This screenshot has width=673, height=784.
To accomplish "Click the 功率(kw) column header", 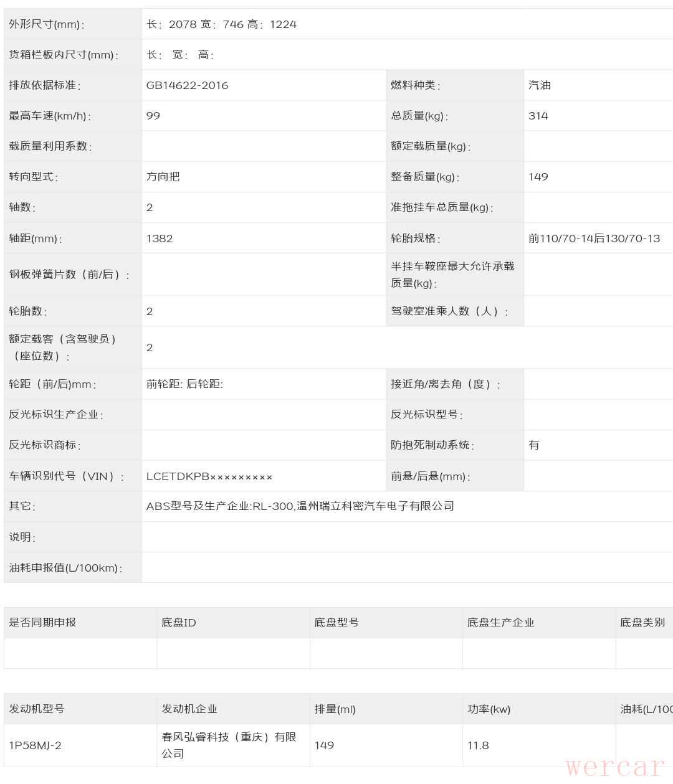I will (x=489, y=709).
